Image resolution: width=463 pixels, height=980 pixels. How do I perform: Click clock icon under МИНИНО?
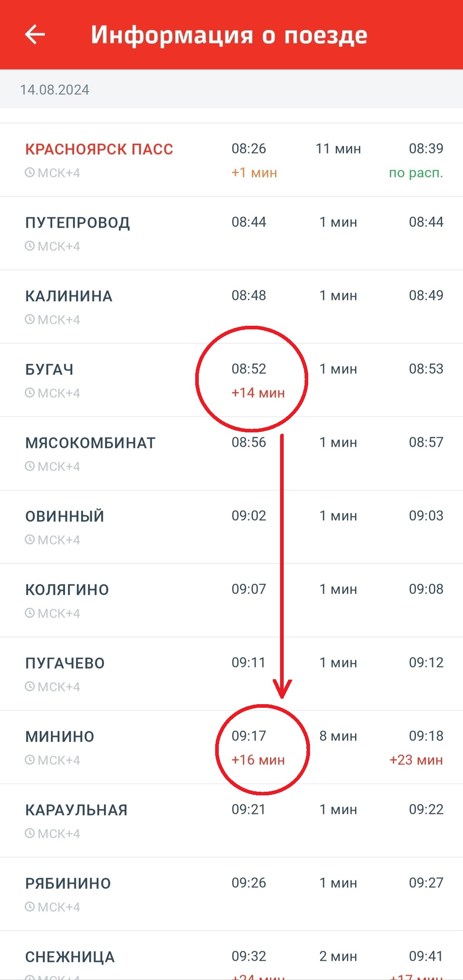[30, 760]
